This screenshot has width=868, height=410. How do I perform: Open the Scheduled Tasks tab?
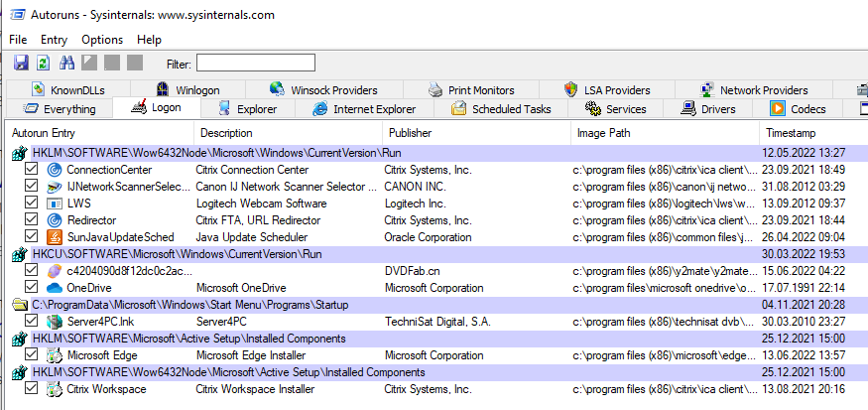pos(501,109)
